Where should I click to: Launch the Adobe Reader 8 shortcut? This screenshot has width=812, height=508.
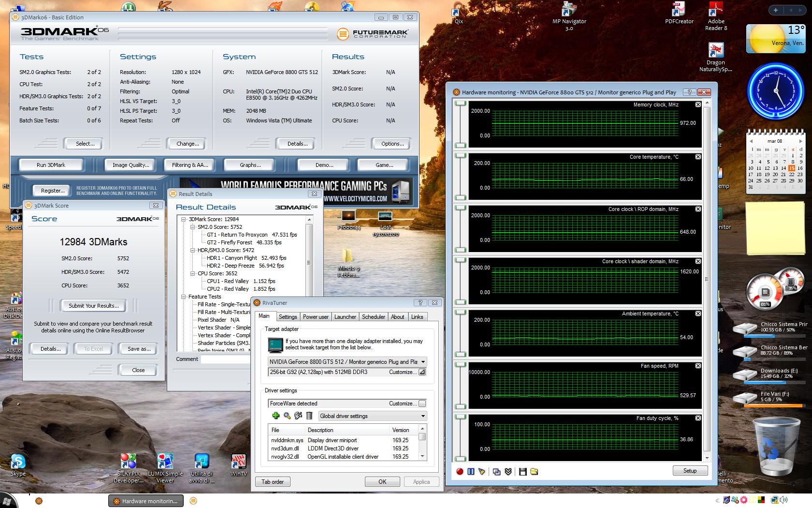[x=716, y=16]
